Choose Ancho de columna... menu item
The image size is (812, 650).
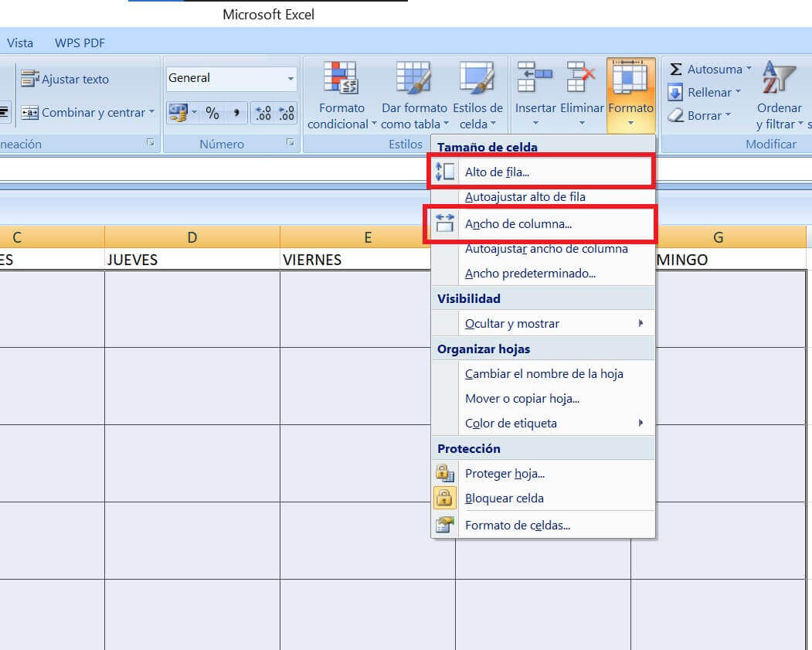[542, 223]
